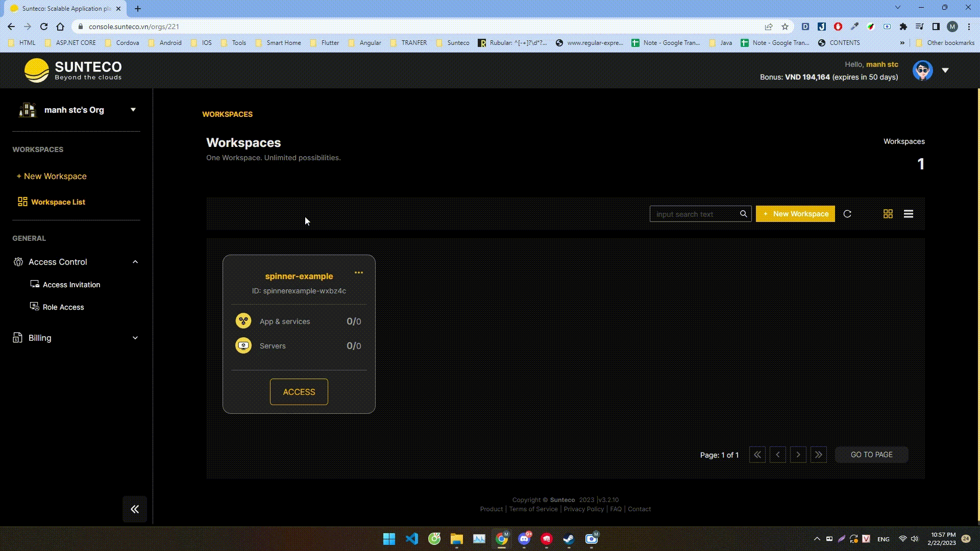The height and width of the screenshot is (551, 980).
Task: Go to first page arrow
Action: point(757,455)
